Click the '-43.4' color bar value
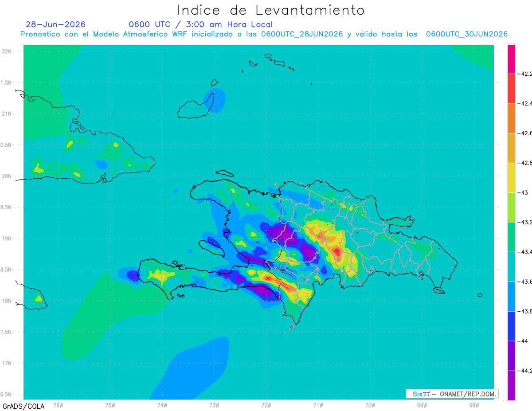Screen dimensions: 532x411 [x=524, y=252]
